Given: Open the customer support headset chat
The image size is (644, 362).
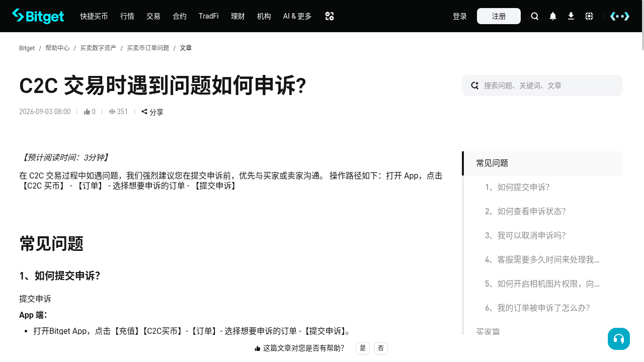Looking at the screenshot, I should tap(619, 339).
